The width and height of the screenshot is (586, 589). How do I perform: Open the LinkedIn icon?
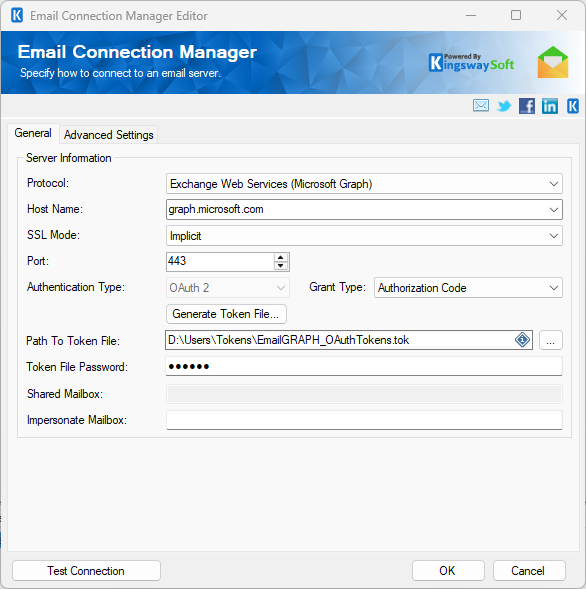550,106
